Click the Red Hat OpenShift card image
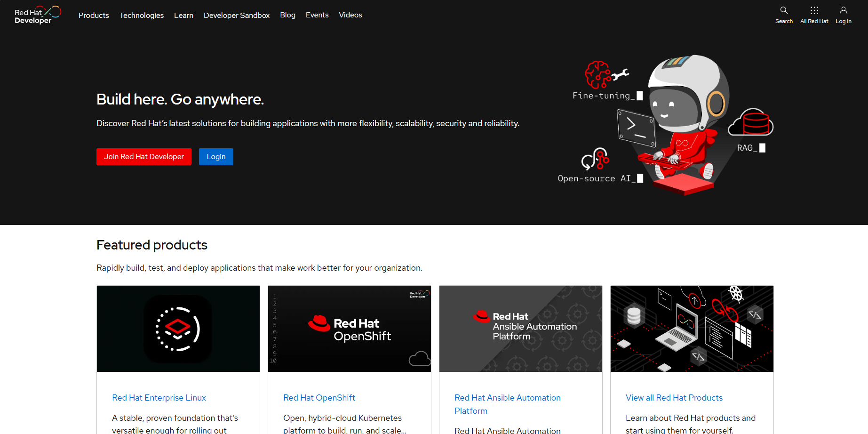 pyautogui.click(x=350, y=329)
